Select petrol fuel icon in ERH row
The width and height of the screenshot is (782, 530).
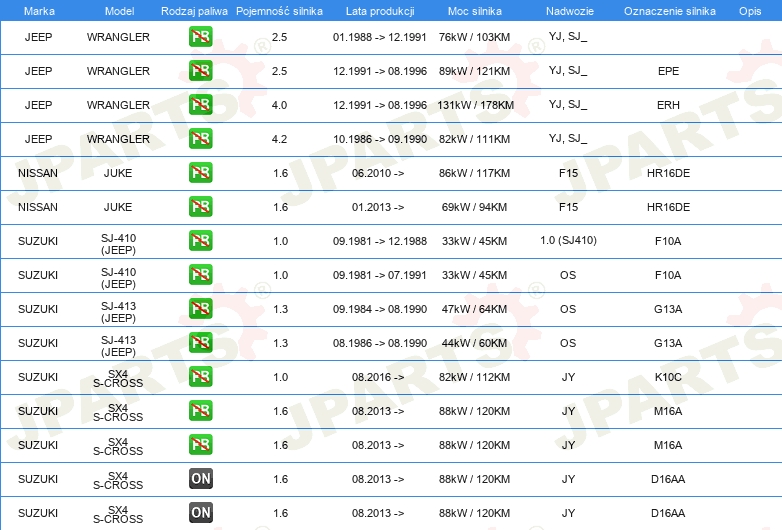pos(200,104)
